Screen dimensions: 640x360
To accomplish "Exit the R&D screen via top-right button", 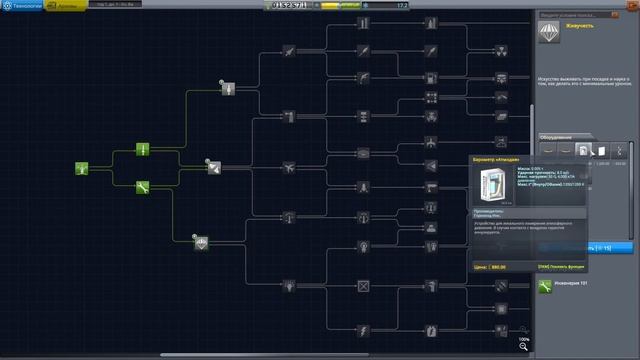I will pos(633,4).
